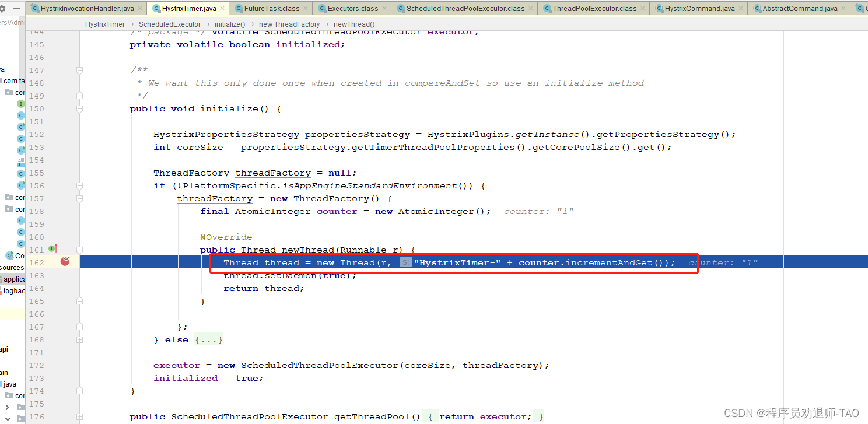The image size is (868, 424).
Task: Collapse the anonymous ThreadFactory at line 157
Action: pyautogui.click(x=79, y=198)
